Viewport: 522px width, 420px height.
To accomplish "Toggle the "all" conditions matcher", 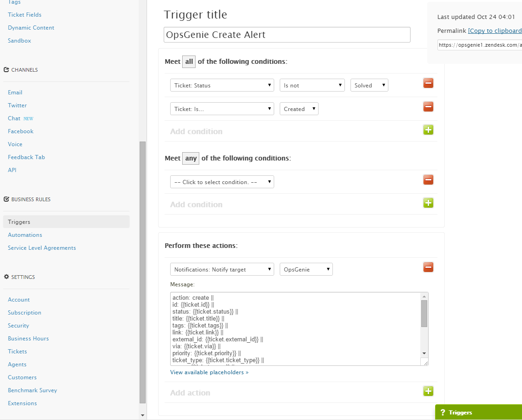I will point(189,61).
